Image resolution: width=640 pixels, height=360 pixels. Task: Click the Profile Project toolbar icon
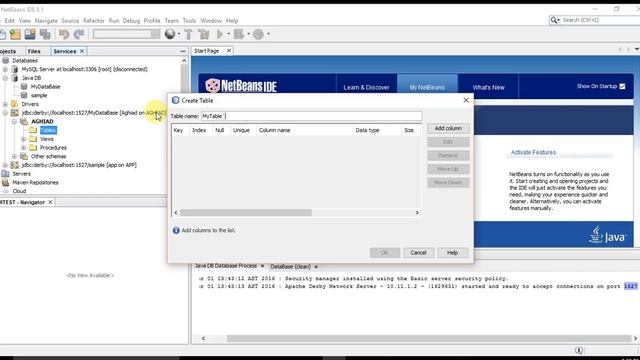(x=258, y=34)
